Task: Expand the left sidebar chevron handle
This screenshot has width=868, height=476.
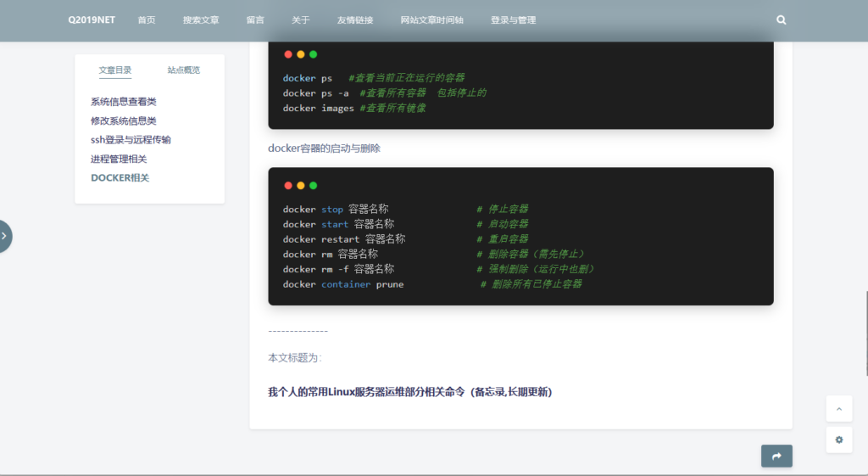Action: point(4,237)
